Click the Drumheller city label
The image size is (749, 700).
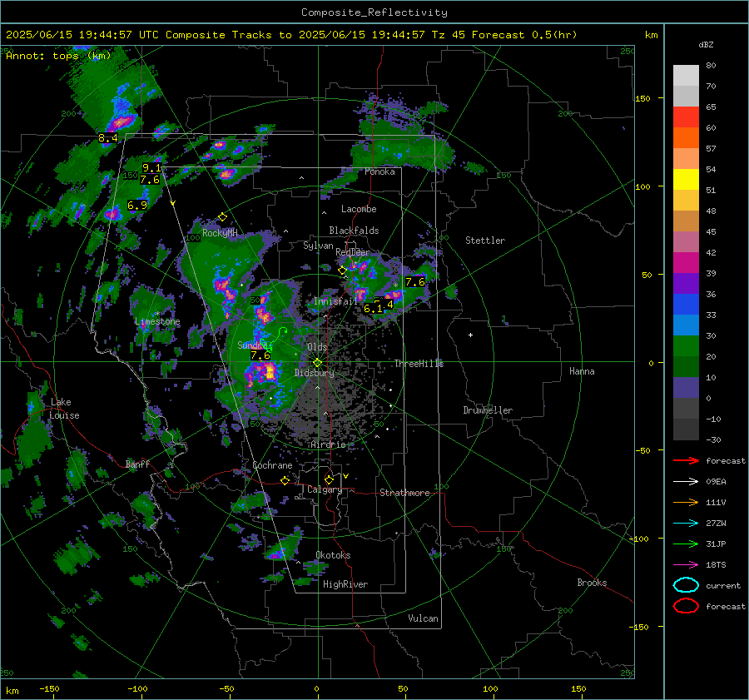(x=488, y=410)
